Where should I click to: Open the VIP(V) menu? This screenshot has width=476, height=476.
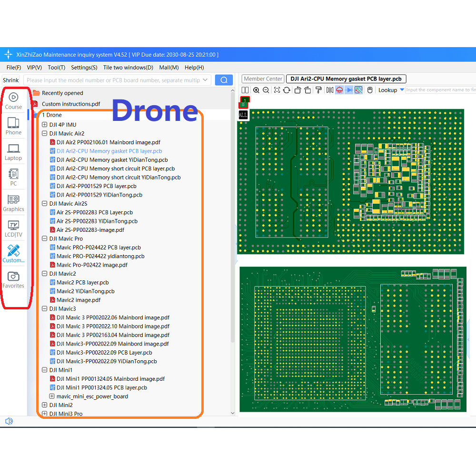point(34,68)
